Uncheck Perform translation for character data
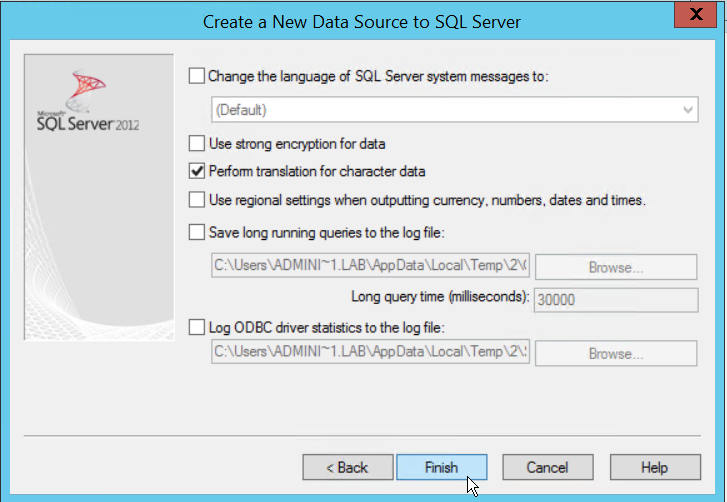This screenshot has height=502, width=727. point(197,172)
